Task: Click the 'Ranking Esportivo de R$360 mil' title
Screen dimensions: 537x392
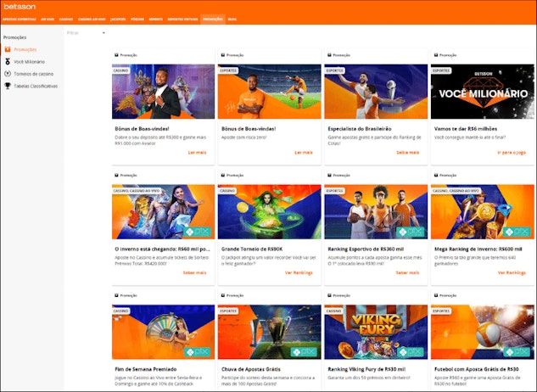Action: point(366,249)
